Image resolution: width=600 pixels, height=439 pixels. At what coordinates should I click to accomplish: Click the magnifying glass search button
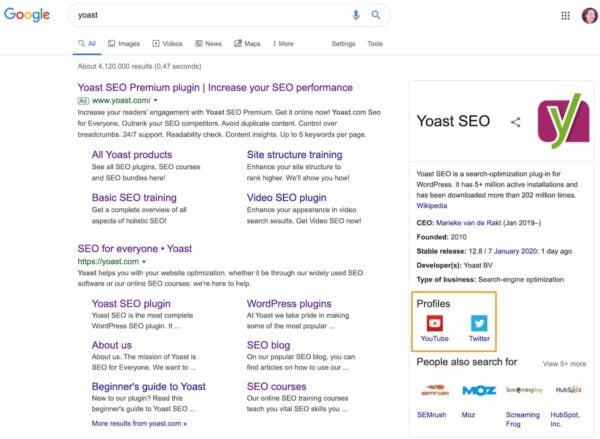376,15
